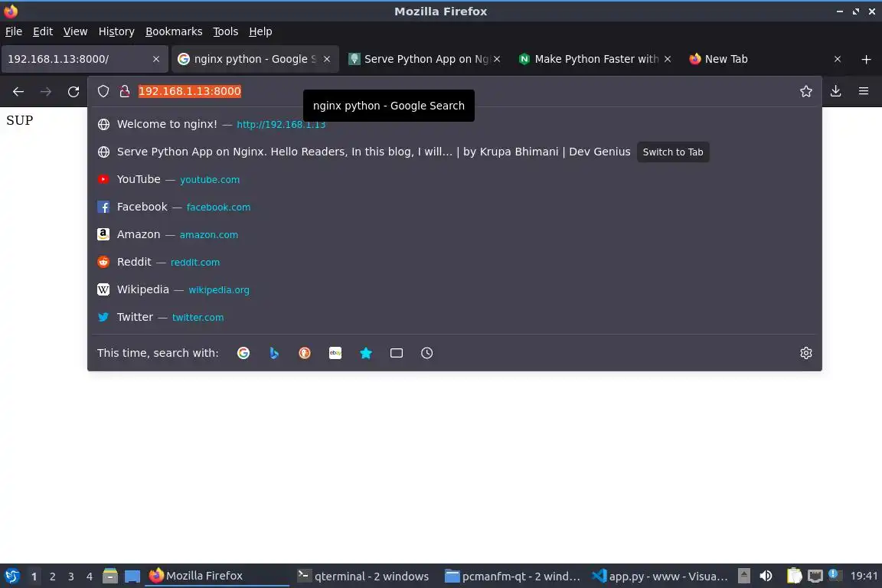Open the tracking protection shield icon

coord(103,91)
